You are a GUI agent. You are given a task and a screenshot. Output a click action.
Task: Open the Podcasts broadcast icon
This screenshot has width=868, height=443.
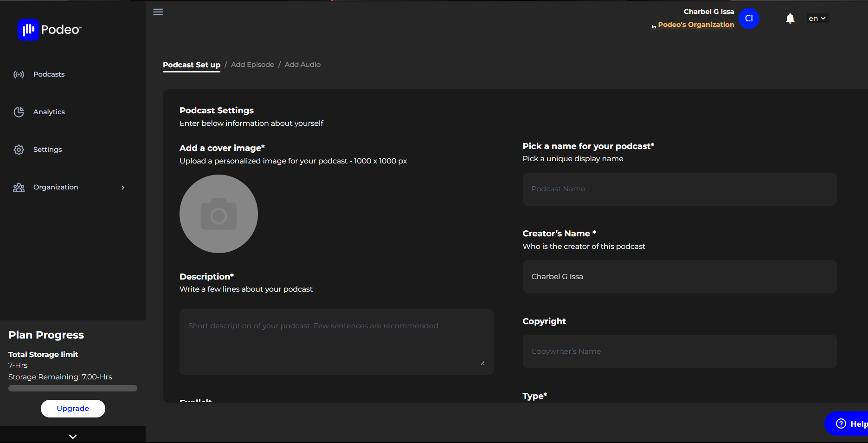point(19,74)
